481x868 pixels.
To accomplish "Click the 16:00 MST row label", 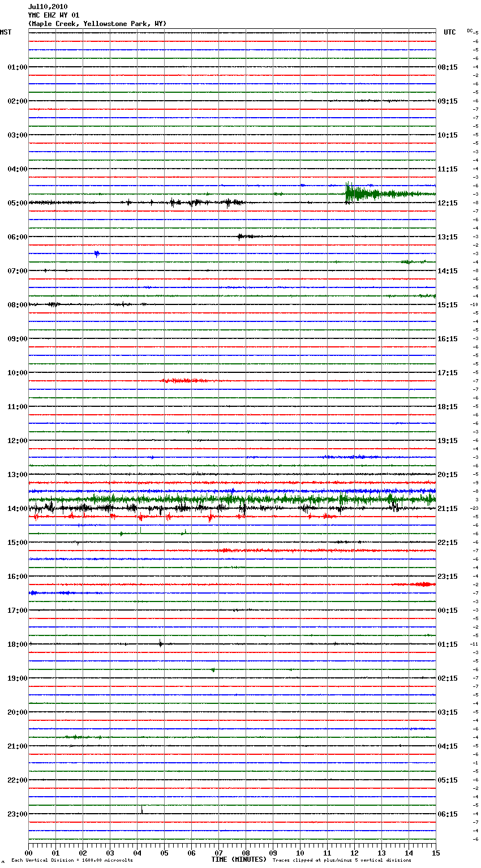I will pos(18,577).
